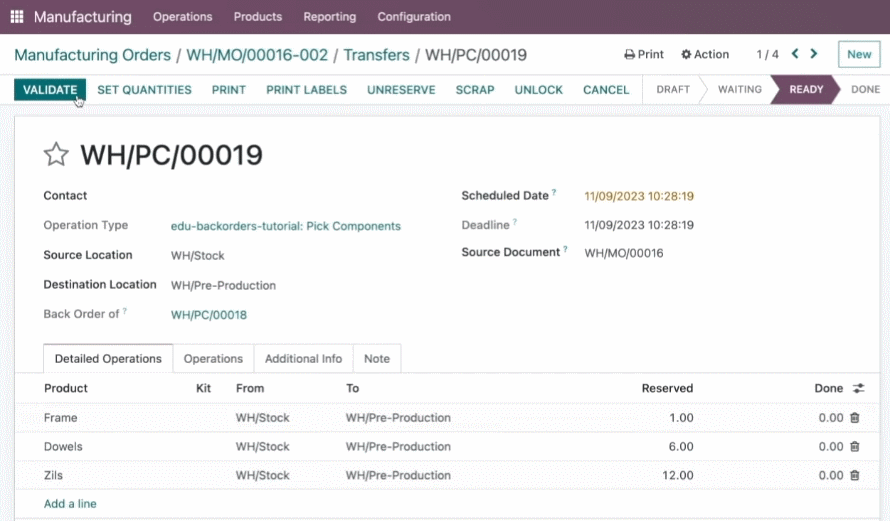Switch to Note tab

(377, 359)
